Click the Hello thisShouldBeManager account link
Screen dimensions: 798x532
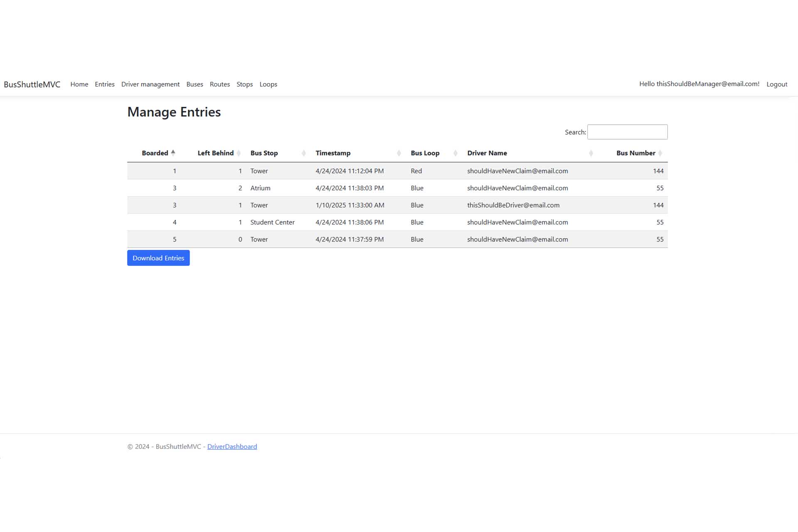pyautogui.click(x=699, y=84)
